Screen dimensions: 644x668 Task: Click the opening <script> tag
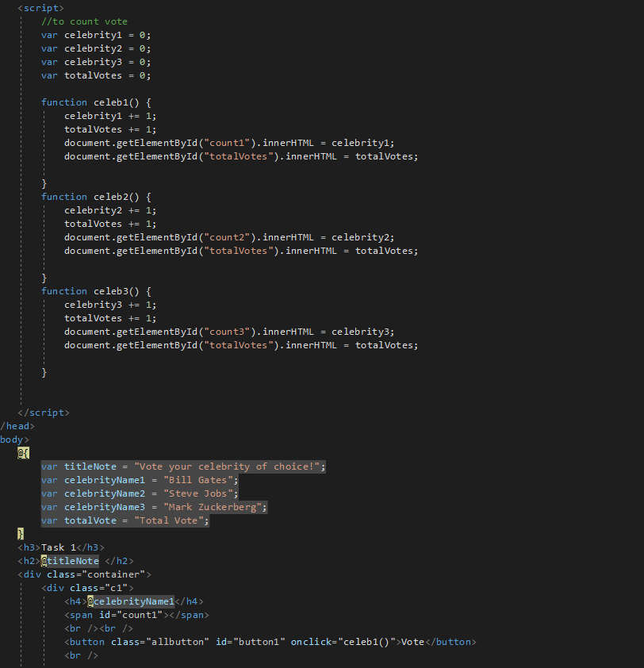41,8
